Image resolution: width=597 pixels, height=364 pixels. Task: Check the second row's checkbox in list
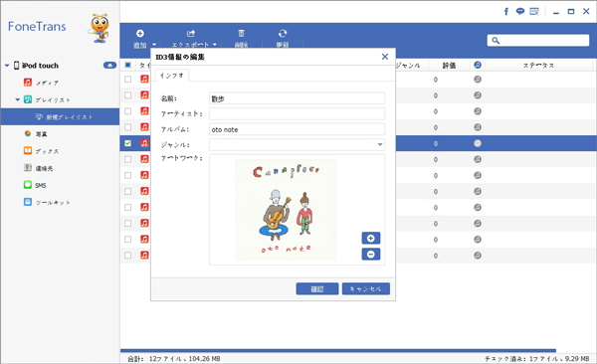click(128, 95)
